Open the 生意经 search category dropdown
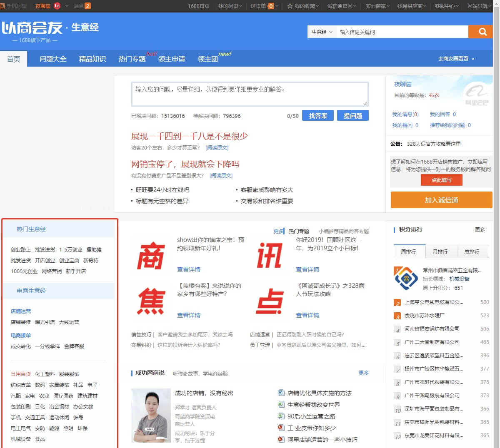The image size is (500, 448). (x=322, y=32)
